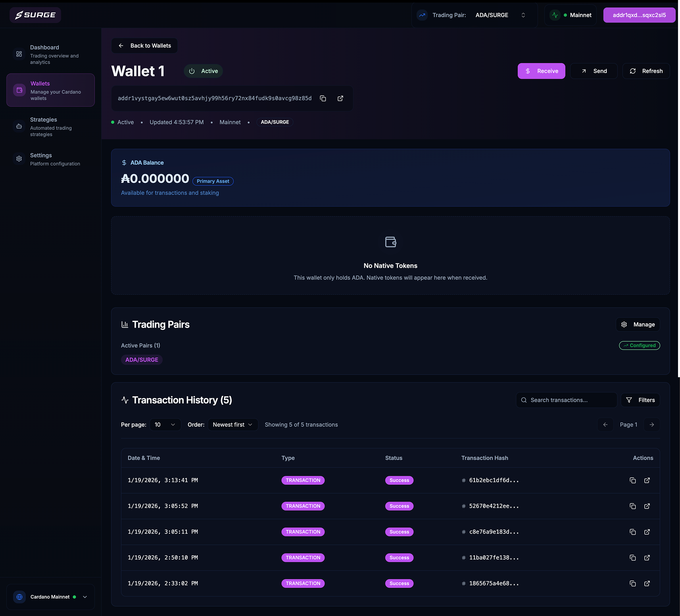Copy transaction hash c8e76a9e183d
Image resolution: width=680 pixels, height=616 pixels.
coord(633,532)
